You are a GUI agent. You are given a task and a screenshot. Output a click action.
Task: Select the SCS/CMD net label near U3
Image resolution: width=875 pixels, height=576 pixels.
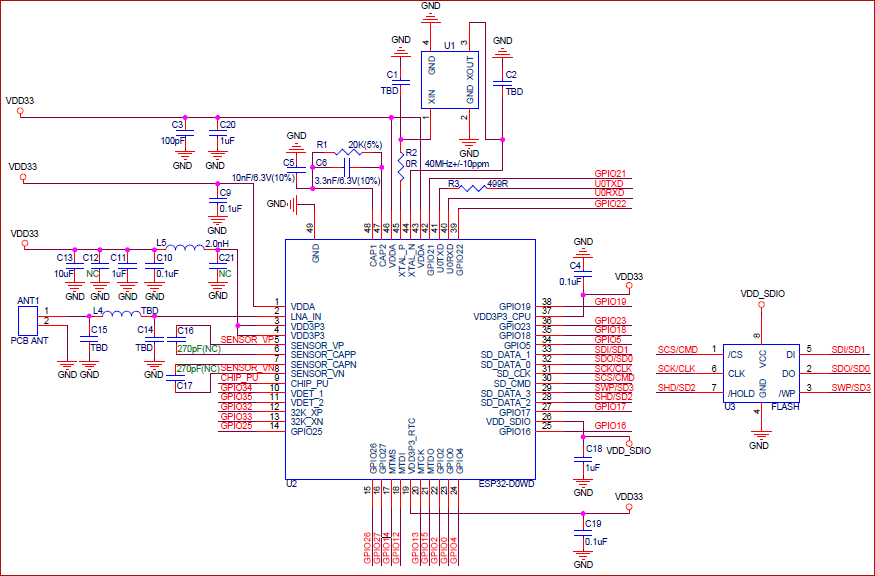(x=678, y=348)
